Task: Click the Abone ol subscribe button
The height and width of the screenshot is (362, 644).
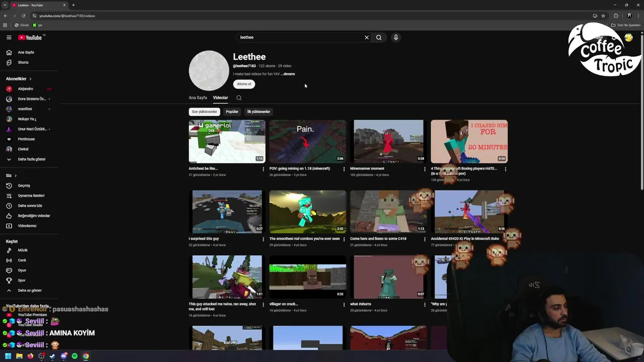Action: tap(244, 84)
